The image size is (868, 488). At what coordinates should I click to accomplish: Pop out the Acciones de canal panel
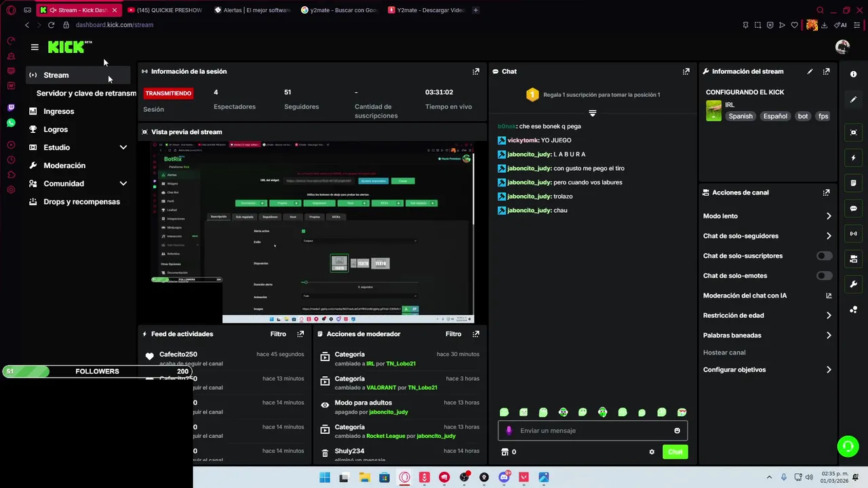coord(826,192)
